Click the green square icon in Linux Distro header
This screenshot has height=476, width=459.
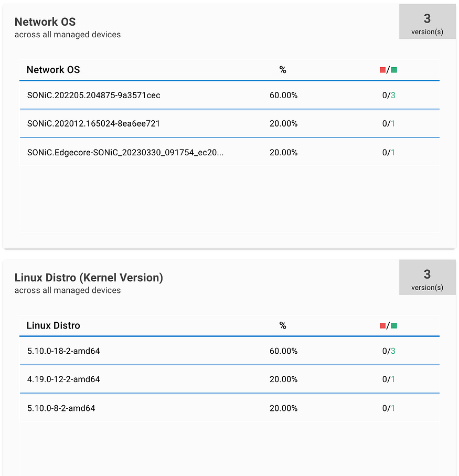(394, 326)
